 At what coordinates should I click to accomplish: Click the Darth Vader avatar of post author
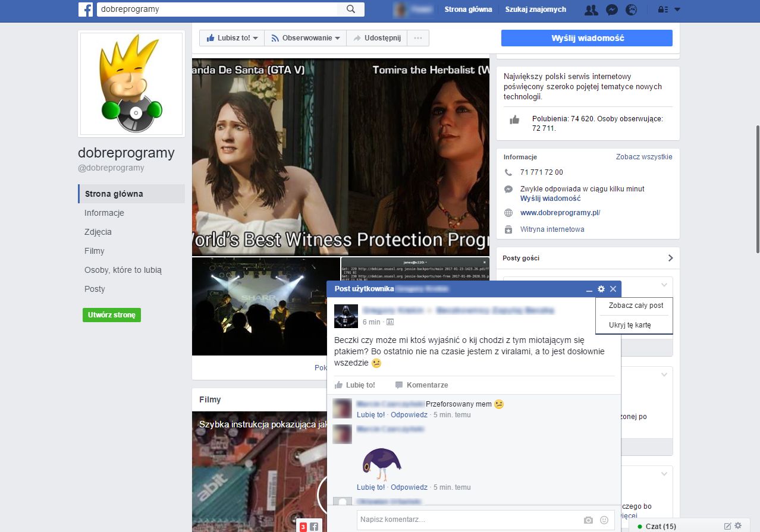[x=346, y=316]
